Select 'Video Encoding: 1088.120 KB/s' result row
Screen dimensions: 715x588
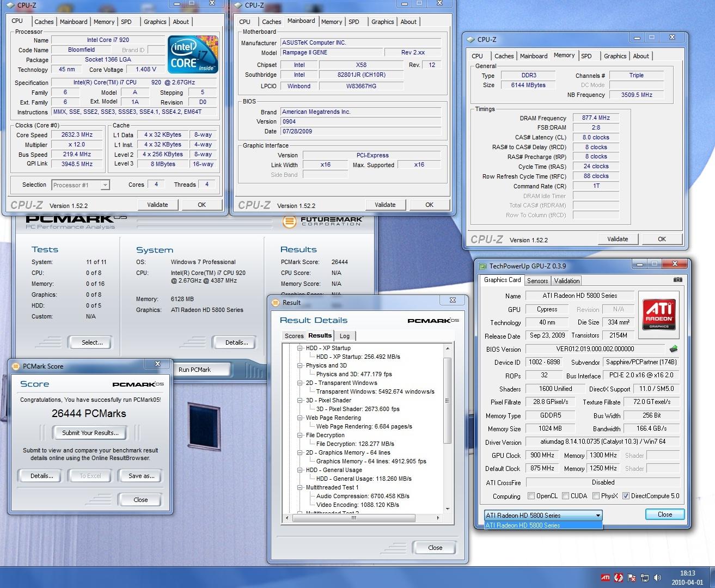358,505
